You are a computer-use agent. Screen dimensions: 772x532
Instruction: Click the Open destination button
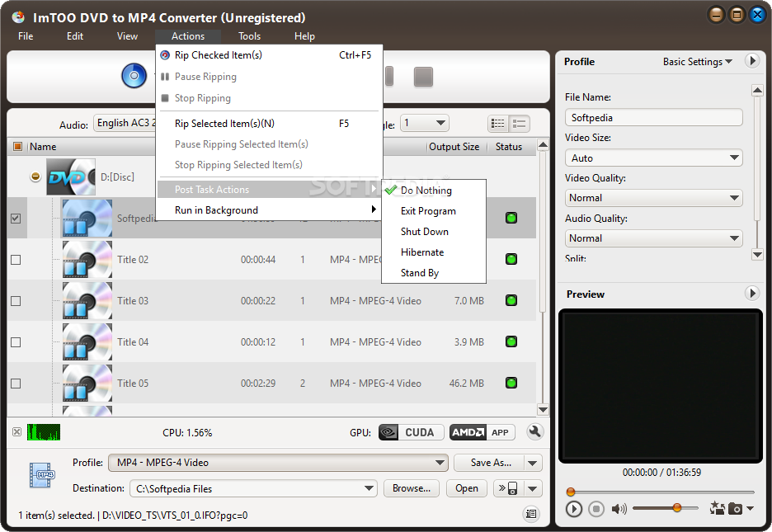pos(466,488)
